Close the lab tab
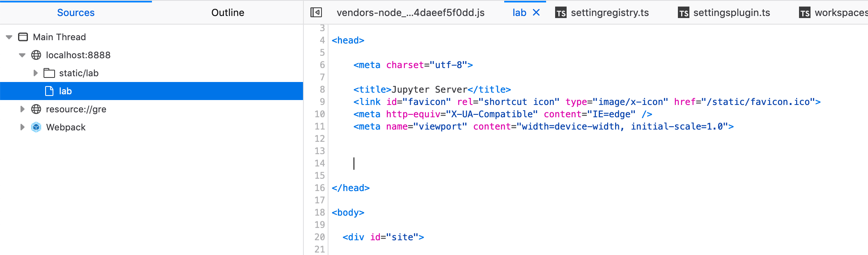Image resolution: width=868 pixels, height=255 pixels. (536, 13)
